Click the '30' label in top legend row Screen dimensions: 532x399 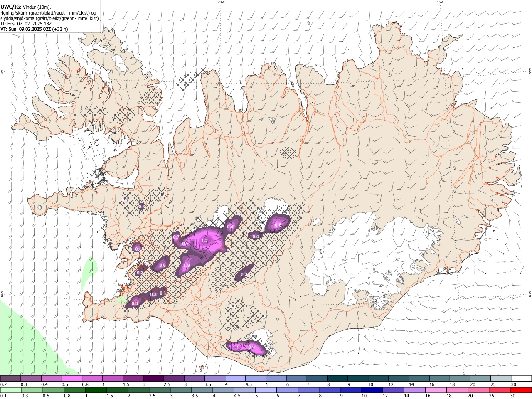coord(514,384)
